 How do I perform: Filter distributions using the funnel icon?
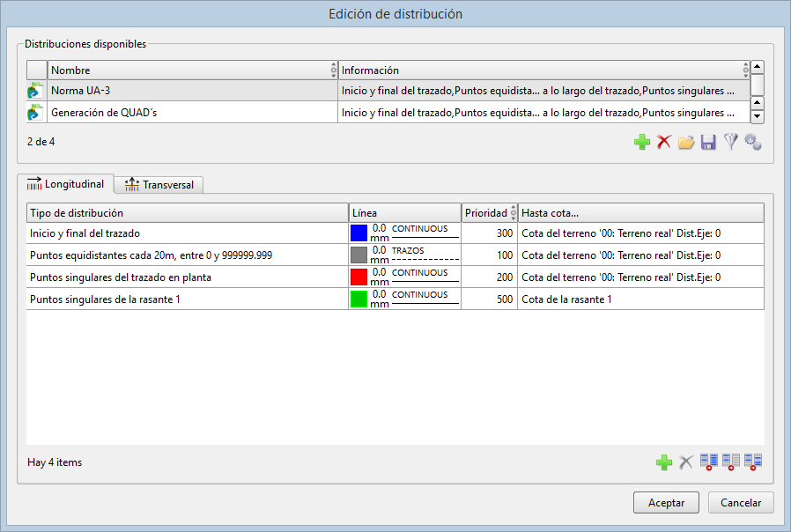[x=730, y=142]
